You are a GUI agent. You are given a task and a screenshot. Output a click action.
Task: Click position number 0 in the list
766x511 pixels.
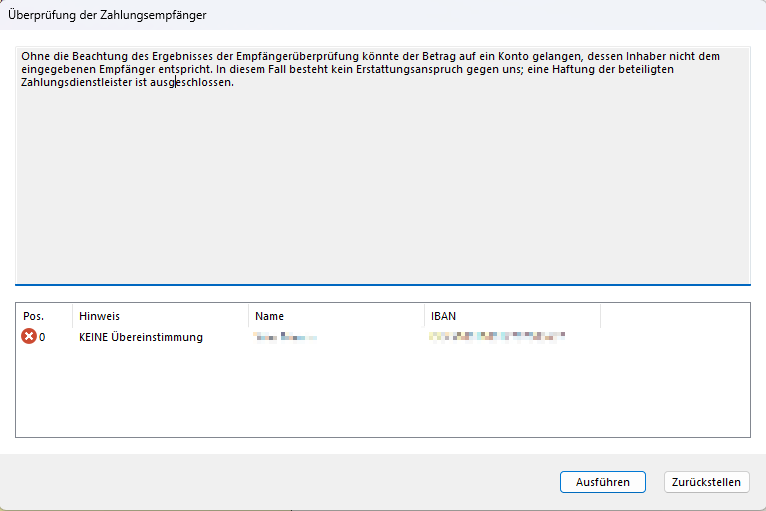[x=42, y=337]
